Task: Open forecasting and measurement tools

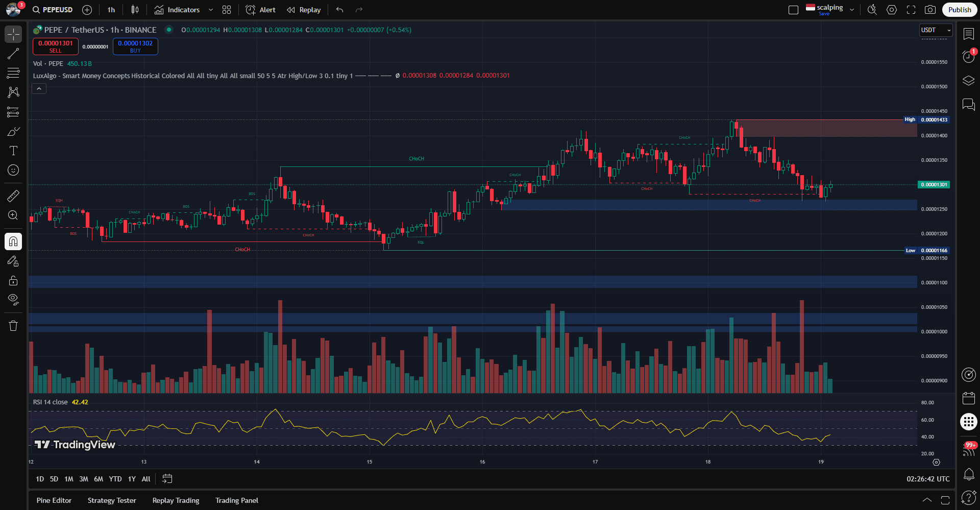Action: click(x=13, y=112)
